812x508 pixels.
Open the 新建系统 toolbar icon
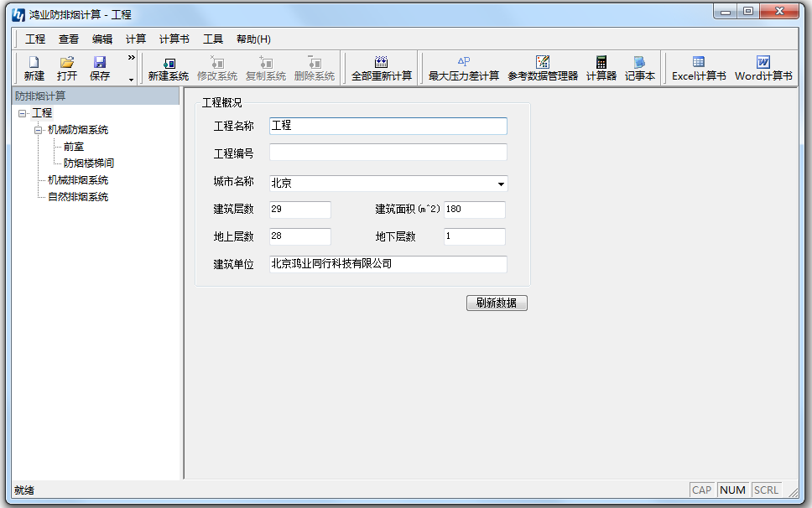coord(168,67)
